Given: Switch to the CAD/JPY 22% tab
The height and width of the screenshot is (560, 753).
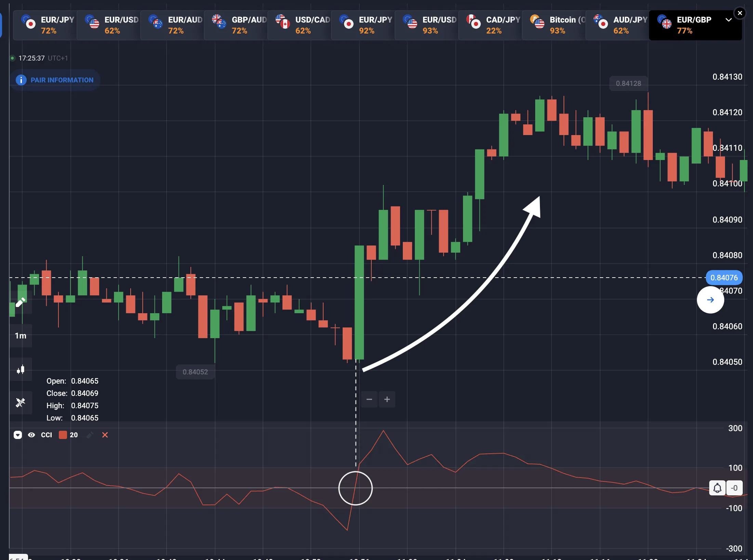Looking at the screenshot, I should [x=490, y=25].
